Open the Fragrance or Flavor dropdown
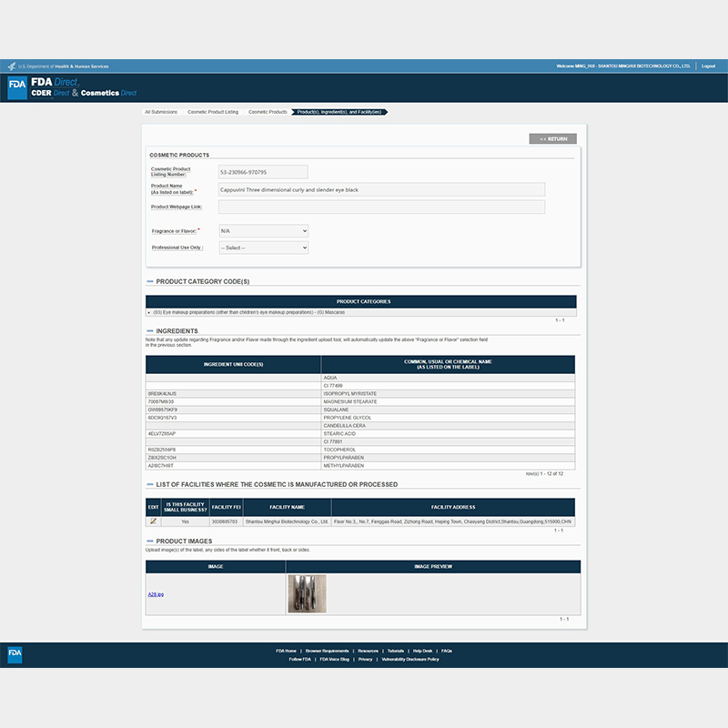Viewport: 728px width, 728px height. tap(263, 231)
